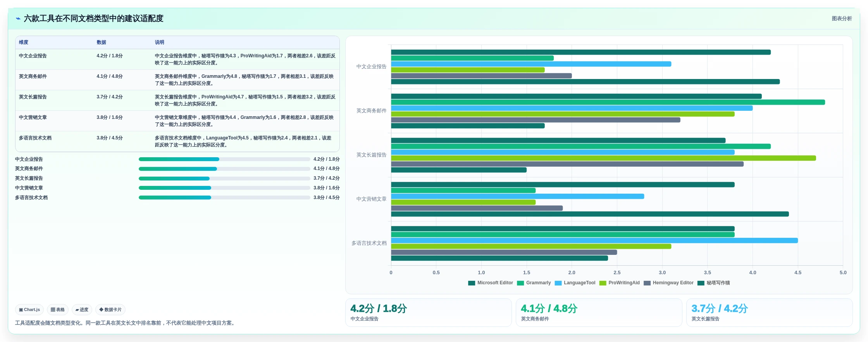Select 中文营销文章 in the table's 维度 column
Screen dimensions: 868x342
(33, 118)
